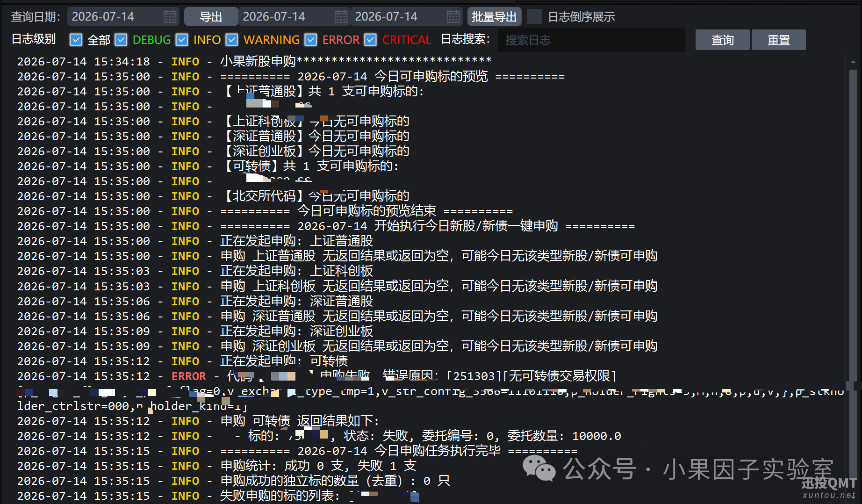Uncheck the ERROR log level checkbox
This screenshot has width=862, height=504.
point(310,40)
